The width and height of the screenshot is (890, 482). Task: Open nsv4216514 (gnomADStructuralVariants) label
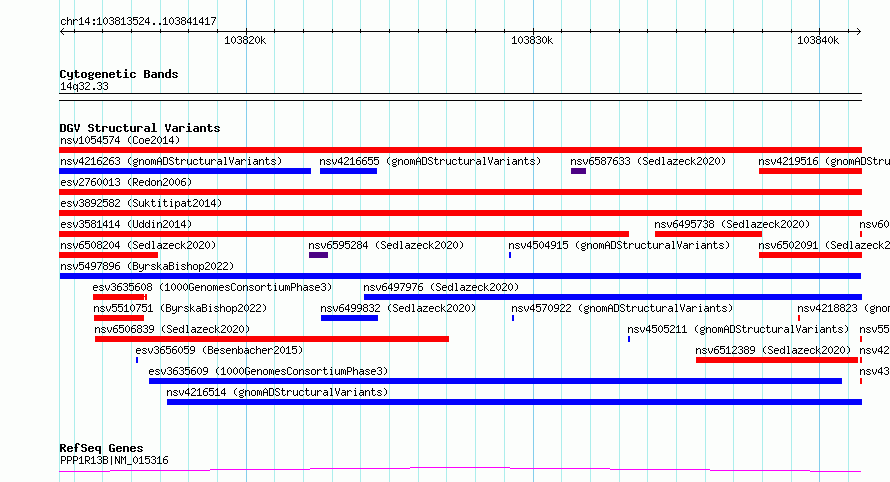pos(277,392)
